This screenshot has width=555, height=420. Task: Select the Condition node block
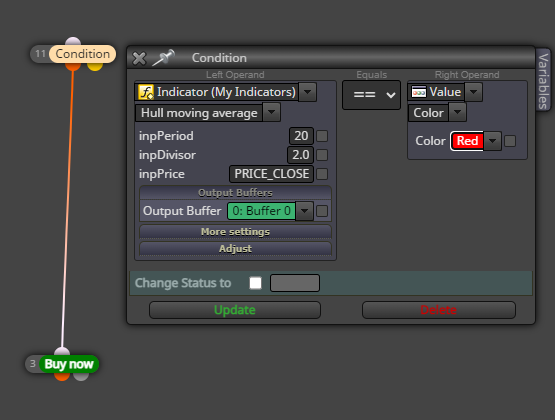[82, 54]
